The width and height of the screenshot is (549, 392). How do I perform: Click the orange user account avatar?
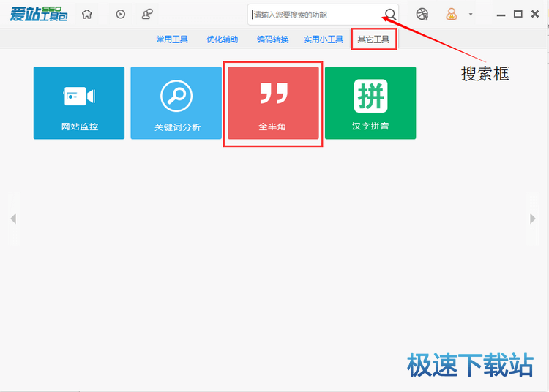(452, 15)
